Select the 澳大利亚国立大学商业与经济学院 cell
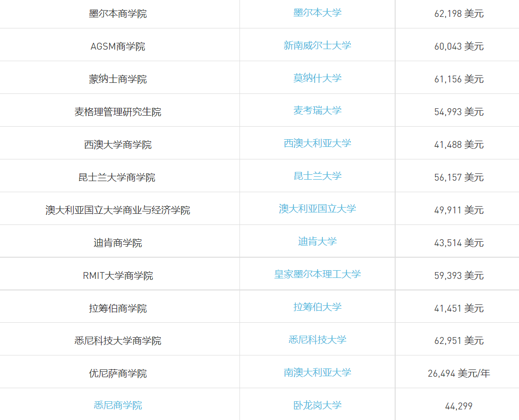The height and width of the screenshot is (420, 519). (118, 210)
